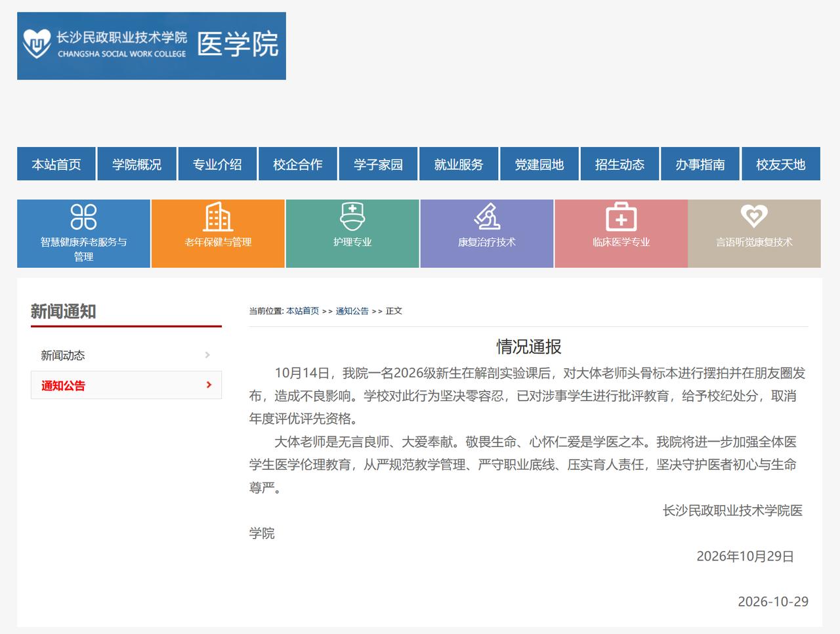
Task: Click the building icon above 老年保健与管理
Action: pos(218,217)
